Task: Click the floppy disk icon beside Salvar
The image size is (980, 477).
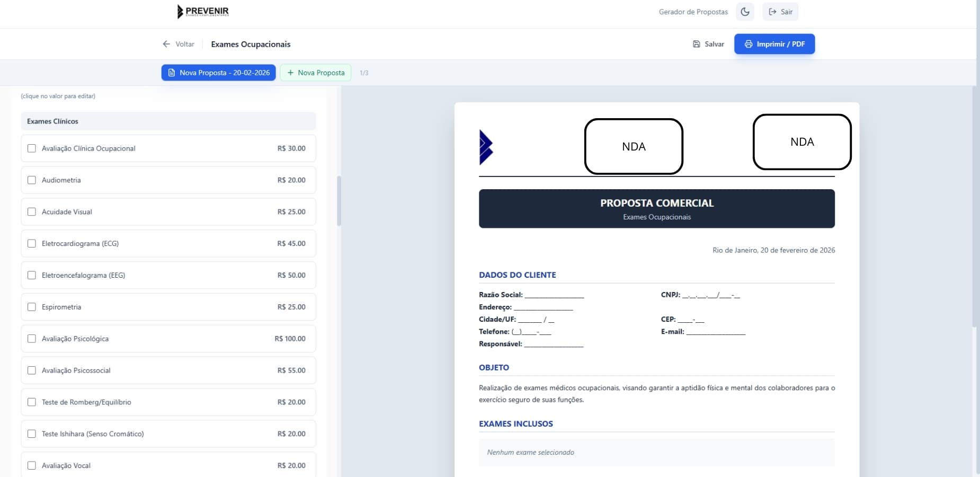Action: [x=697, y=44]
